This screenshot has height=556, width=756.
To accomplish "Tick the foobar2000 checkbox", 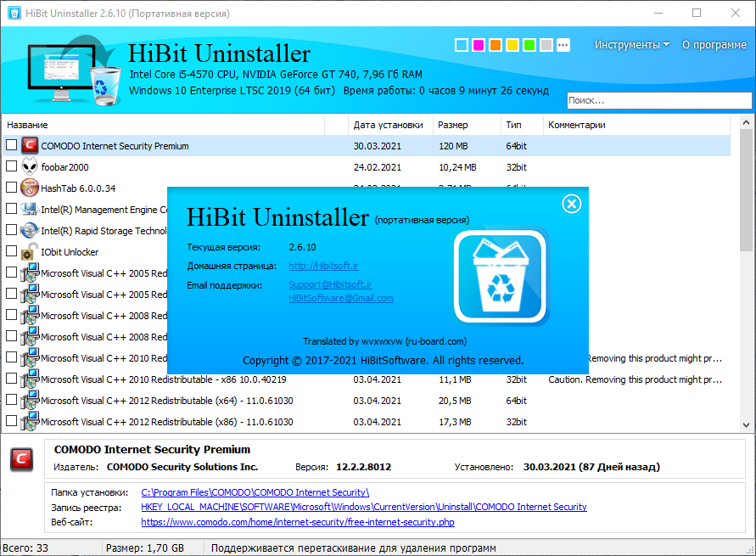I will pos(11,166).
